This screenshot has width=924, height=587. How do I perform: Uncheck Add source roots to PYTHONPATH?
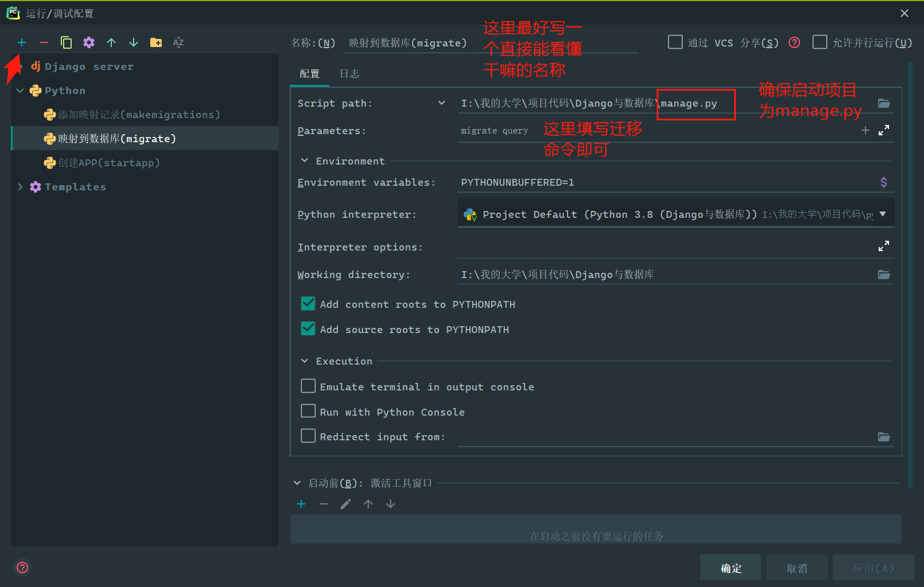click(x=308, y=328)
